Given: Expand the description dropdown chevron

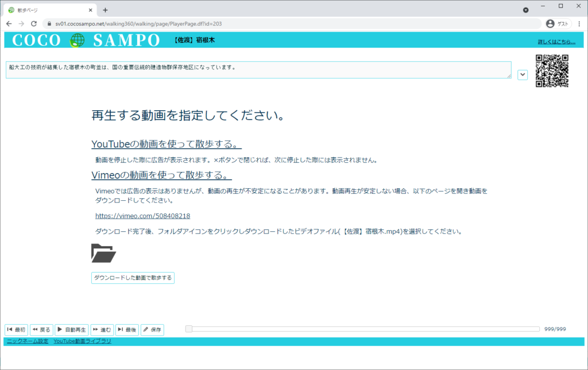Looking at the screenshot, I should pyautogui.click(x=523, y=75).
